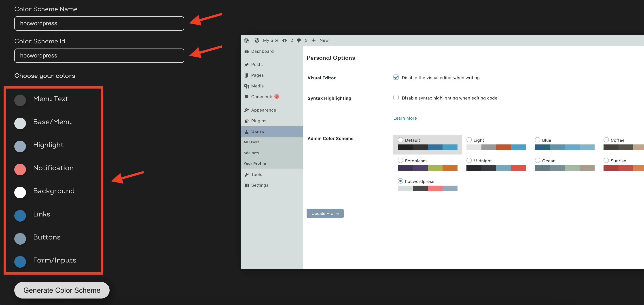644x305 pixels.
Task: Click the updates refresh icon in admin bar
Action: click(x=284, y=40)
